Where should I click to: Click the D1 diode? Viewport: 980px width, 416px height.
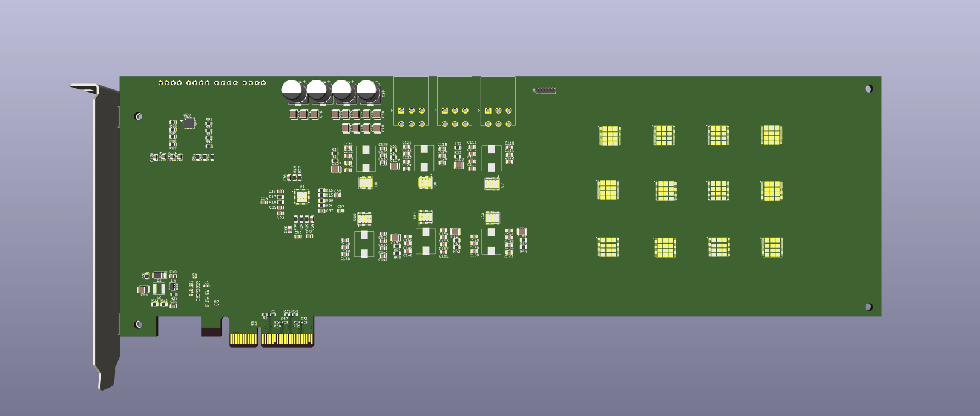(160, 275)
